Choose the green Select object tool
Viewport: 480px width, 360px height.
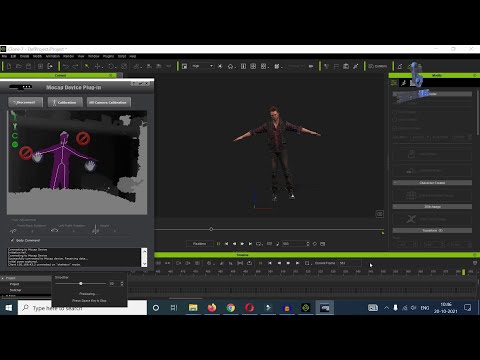(x=87, y=66)
